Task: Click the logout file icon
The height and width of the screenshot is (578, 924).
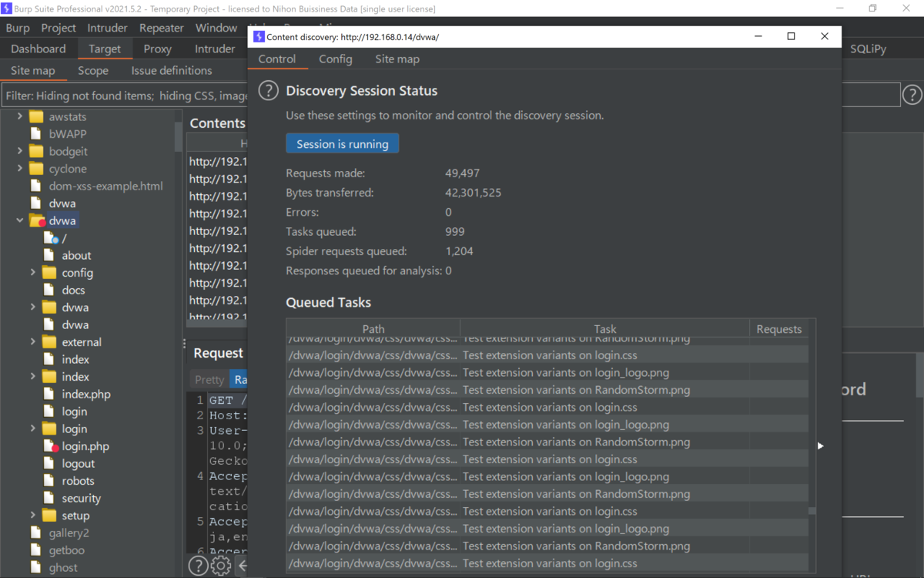Action: pos(49,463)
